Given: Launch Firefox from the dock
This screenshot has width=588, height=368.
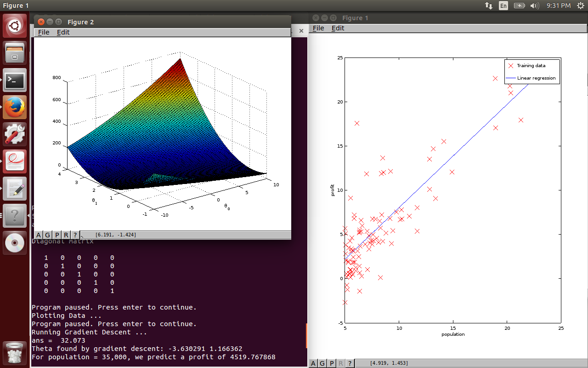Looking at the screenshot, I should 14,106.
